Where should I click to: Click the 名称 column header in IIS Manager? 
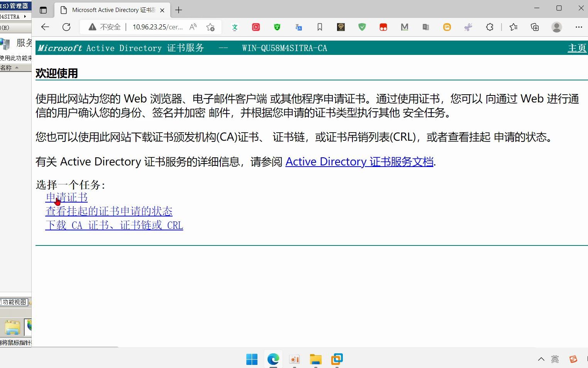tap(6, 68)
